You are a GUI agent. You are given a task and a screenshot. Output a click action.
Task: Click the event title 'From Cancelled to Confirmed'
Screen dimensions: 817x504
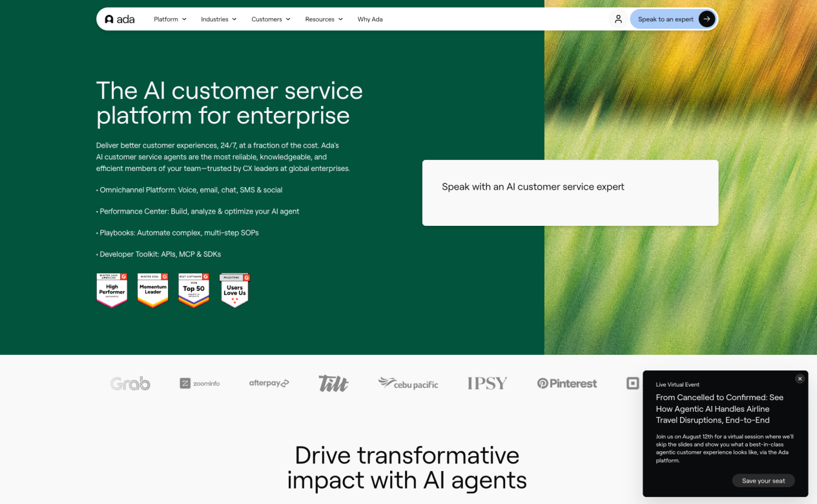pos(720,409)
